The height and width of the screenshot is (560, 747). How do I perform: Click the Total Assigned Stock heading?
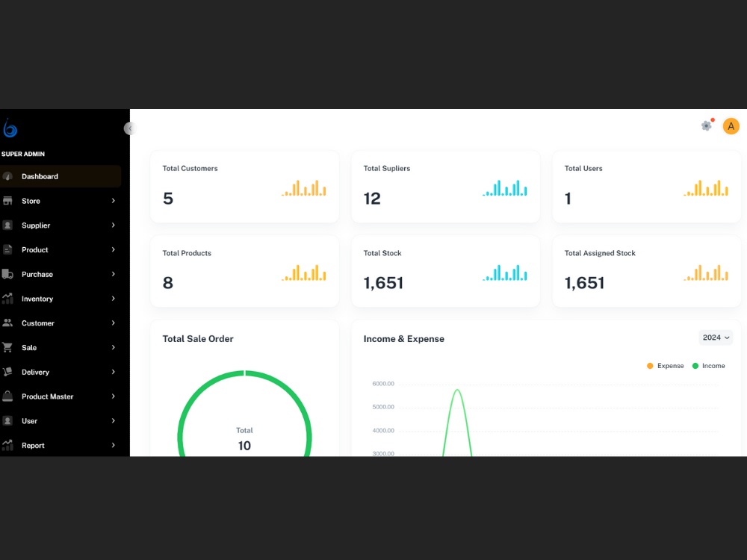tap(600, 253)
